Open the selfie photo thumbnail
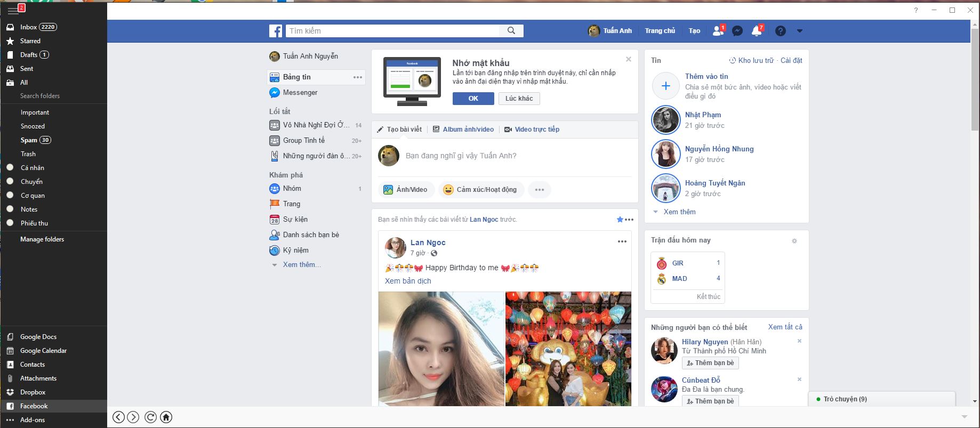 [441, 349]
